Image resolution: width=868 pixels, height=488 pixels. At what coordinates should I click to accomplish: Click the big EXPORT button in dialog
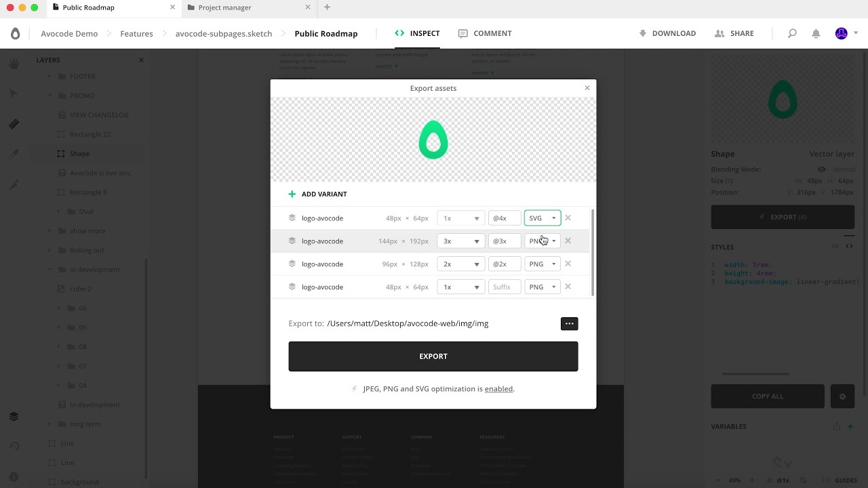click(433, 357)
